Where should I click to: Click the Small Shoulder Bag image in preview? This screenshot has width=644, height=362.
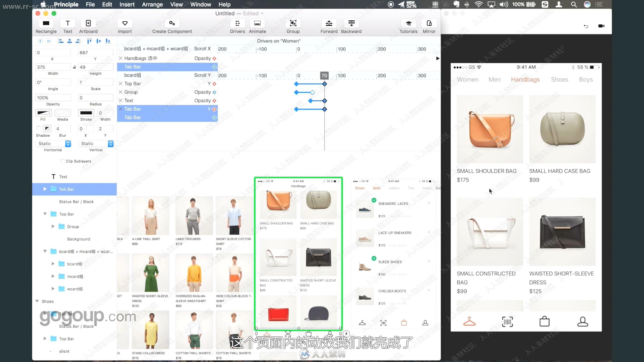point(490,129)
